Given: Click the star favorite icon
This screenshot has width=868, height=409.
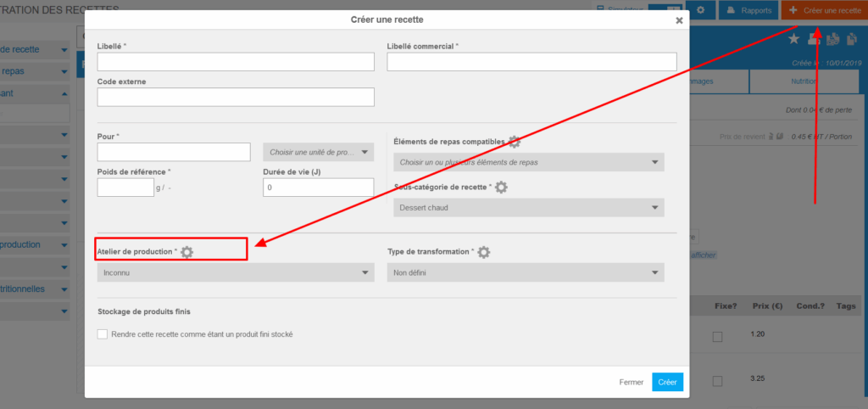Looking at the screenshot, I should [793, 39].
